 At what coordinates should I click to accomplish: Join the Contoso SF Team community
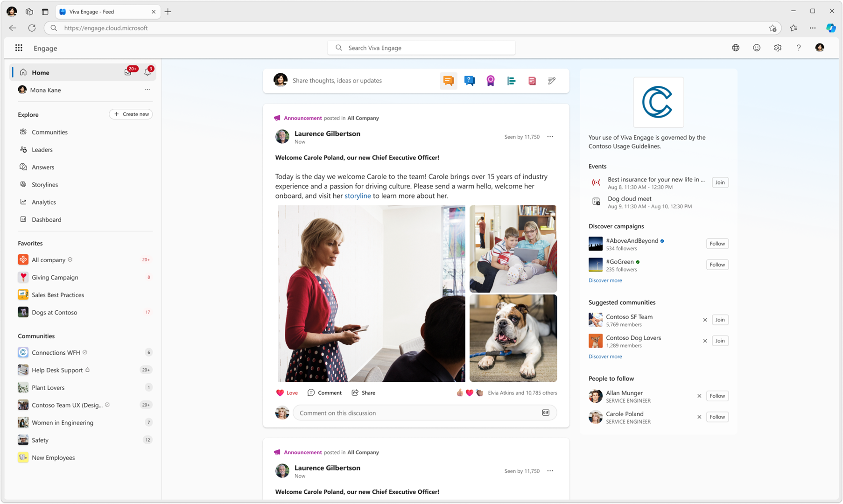720,320
